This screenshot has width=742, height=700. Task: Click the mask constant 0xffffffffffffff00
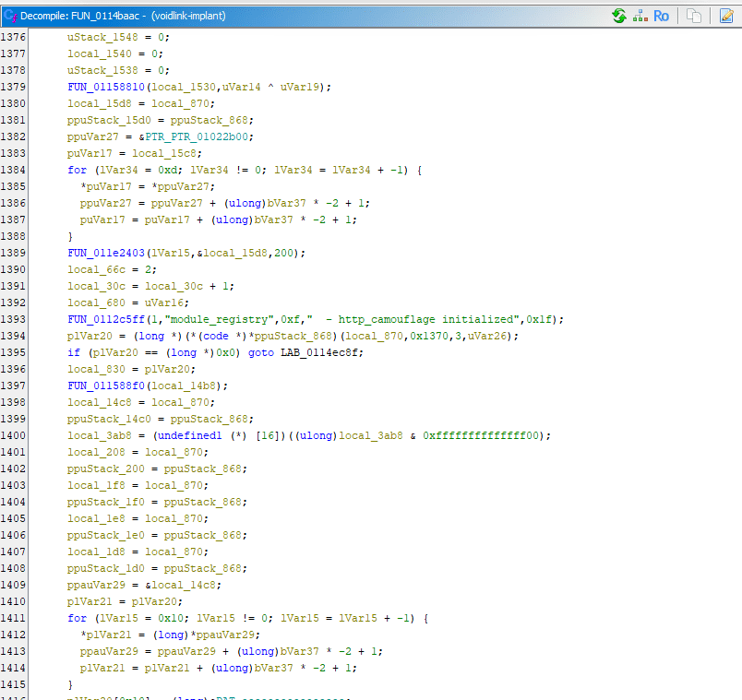click(481, 435)
